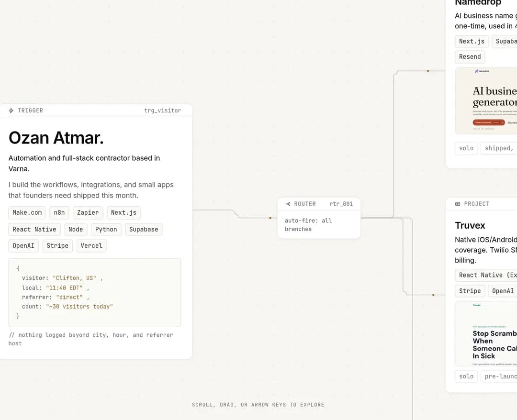The width and height of the screenshot is (517, 420).
Task: Click the Truvex project title
Action: (470, 226)
